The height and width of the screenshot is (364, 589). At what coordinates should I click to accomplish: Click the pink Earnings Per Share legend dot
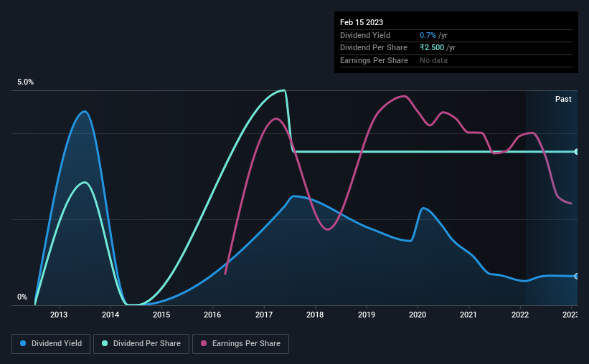(x=204, y=343)
